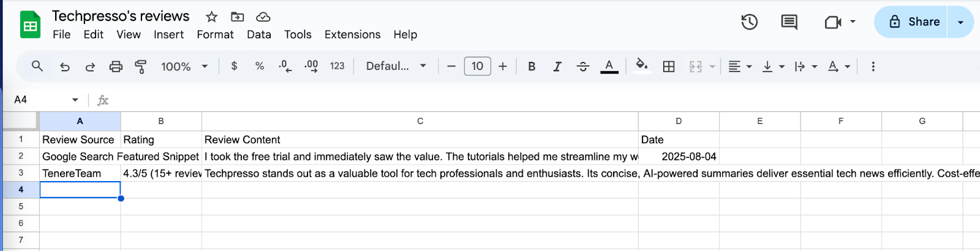Open the search menus magnifier
Image resolution: width=980 pixels, height=251 pixels.
click(37, 66)
